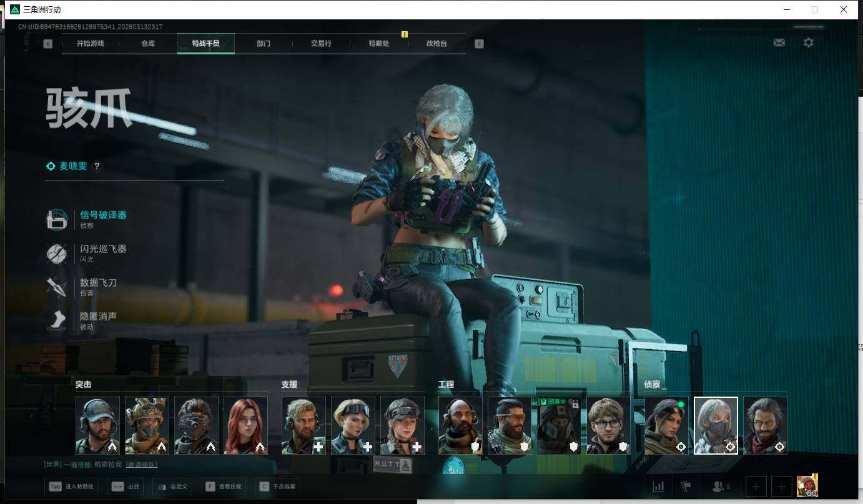Click the second empty teammate slot plus
Image resolution: width=863 pixels, height=504 pixels.
point(781,487)
